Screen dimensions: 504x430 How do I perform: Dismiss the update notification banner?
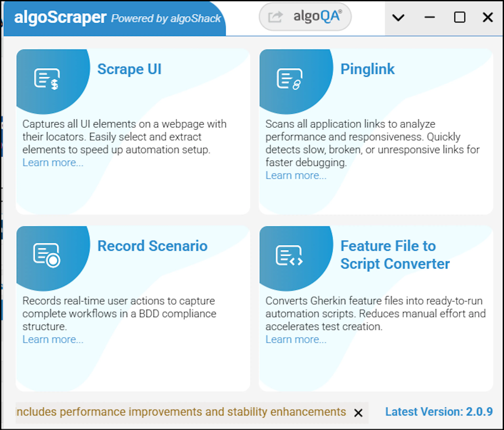tap(358, 413)
